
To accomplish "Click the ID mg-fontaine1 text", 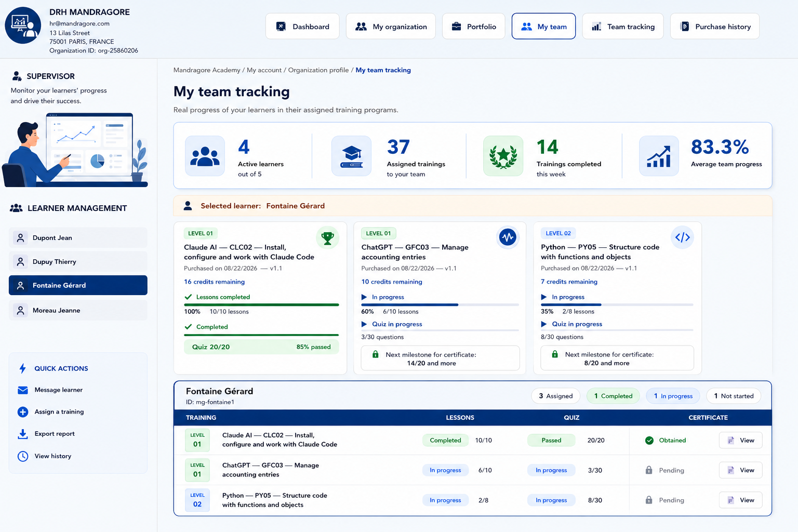I will click(210, 402).
